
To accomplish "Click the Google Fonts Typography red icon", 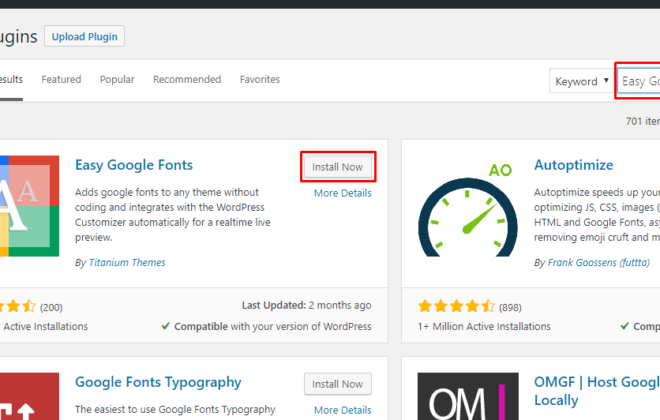I will pos(29,396).
